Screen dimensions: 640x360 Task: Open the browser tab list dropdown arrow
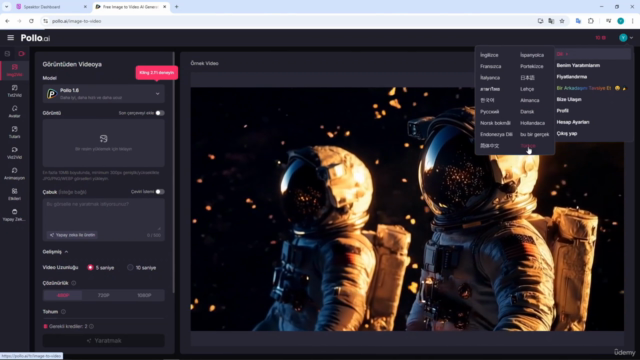click(7, 7)
